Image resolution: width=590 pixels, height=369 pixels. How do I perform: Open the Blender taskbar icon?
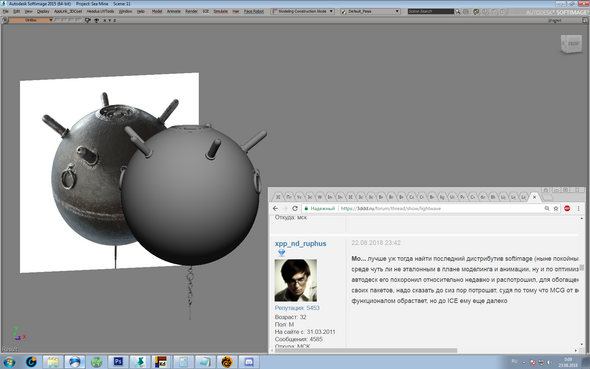[x=227, y=362]
